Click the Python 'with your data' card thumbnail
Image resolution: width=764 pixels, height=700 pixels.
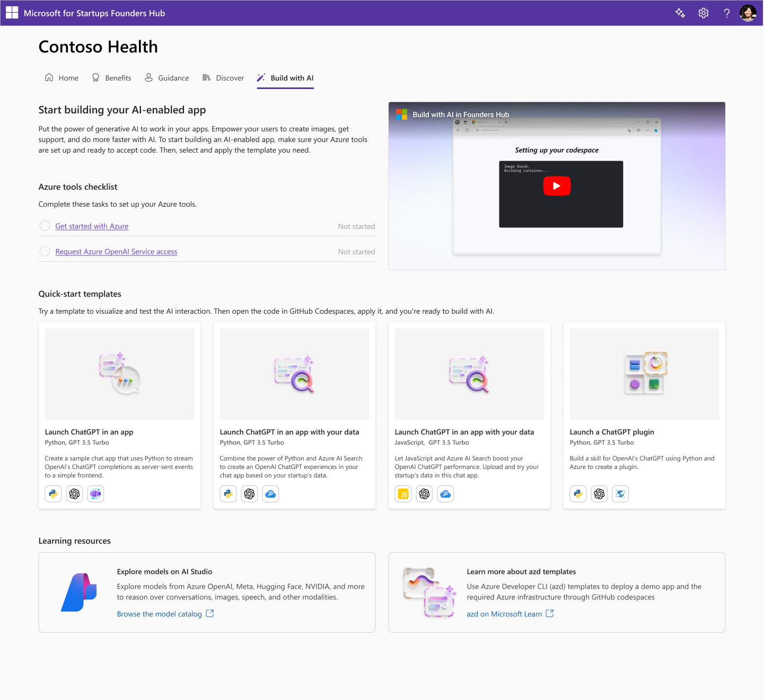coord(294,374)
